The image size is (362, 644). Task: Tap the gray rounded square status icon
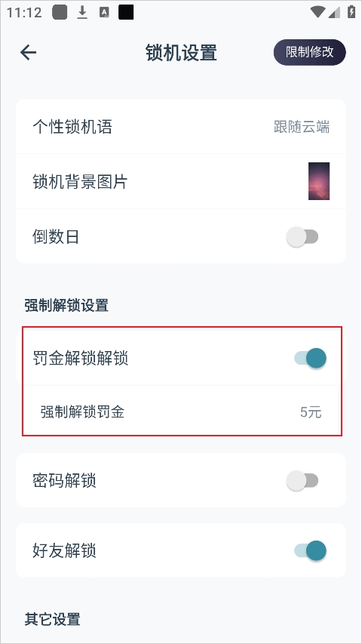pos(60,12)
